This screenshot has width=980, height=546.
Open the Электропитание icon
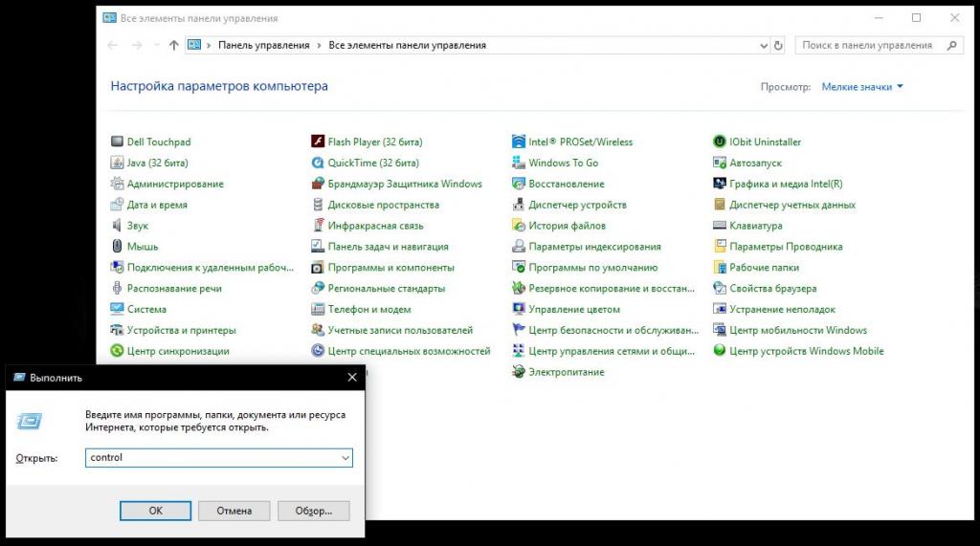click(518, 372)
